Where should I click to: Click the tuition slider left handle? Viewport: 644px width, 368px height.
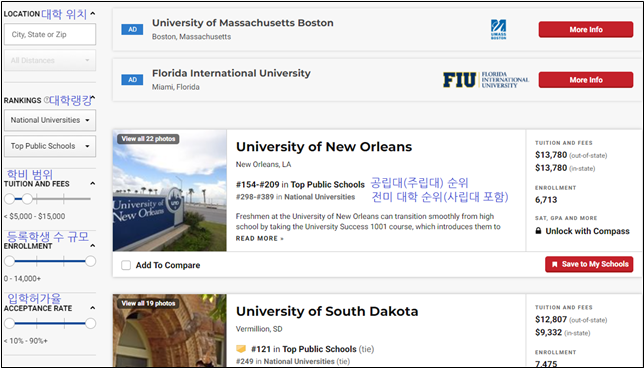[9, 199]
